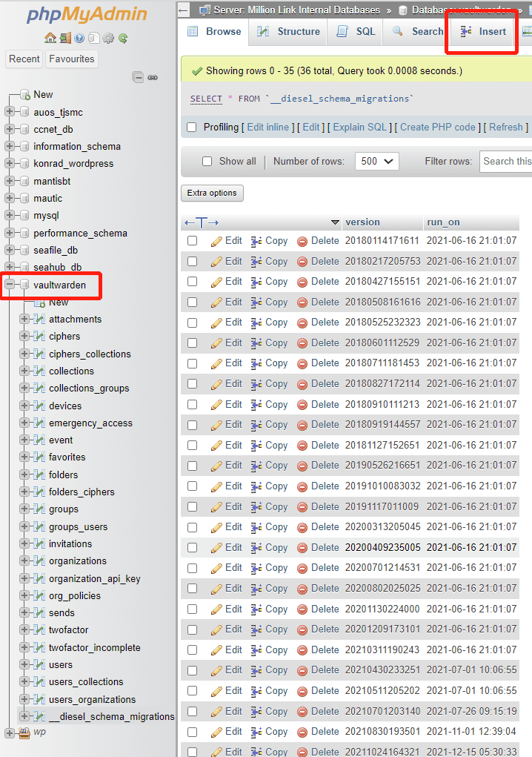Click the ciphers table icon
Image resolution: width=532 pixels, height=757 pixels.
click(39, 336)
